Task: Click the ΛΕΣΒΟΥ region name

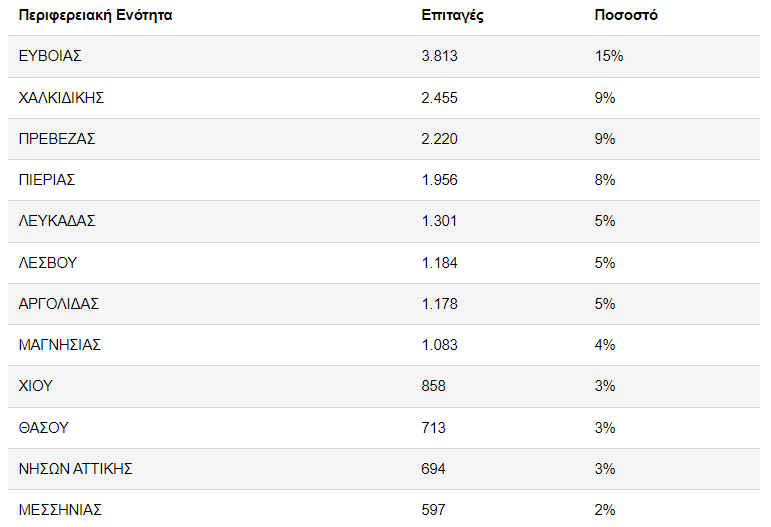Action: 48,263
